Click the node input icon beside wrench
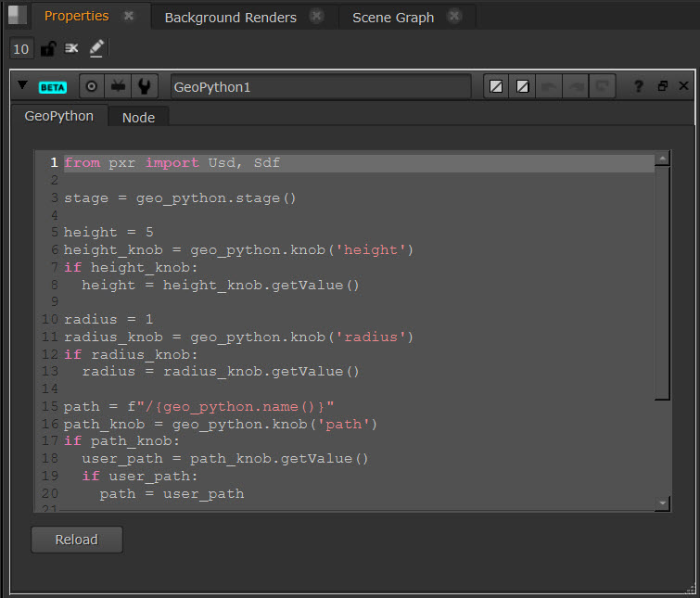 (x=118, y=86)
